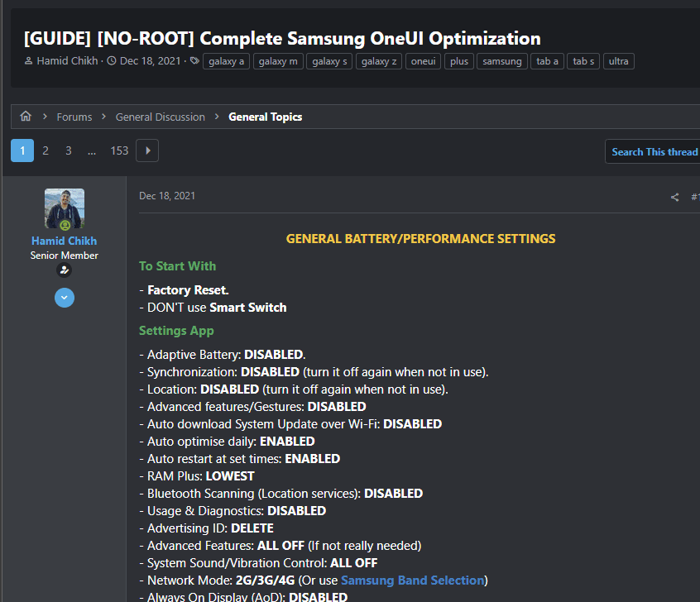700x602 pixels.
Task: Select the 'galaxy a' tag
Action: [x=227, y=61]
